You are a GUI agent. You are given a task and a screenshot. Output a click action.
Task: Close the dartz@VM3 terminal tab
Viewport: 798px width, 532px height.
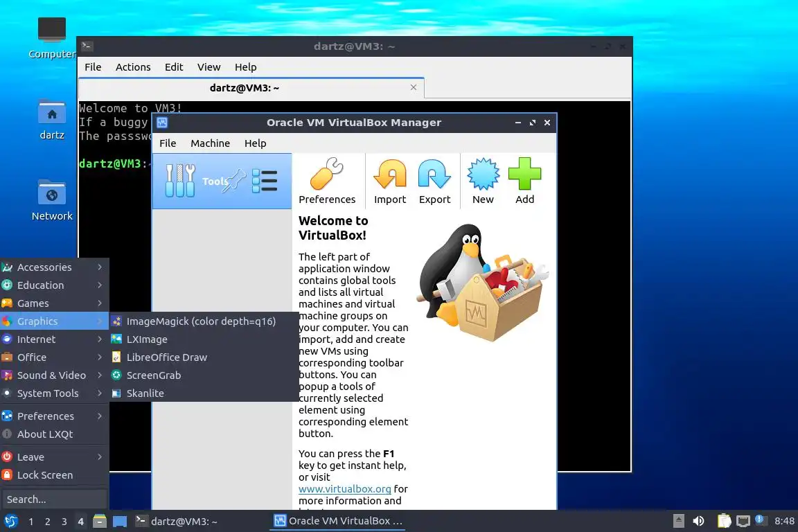pos(414,87)
